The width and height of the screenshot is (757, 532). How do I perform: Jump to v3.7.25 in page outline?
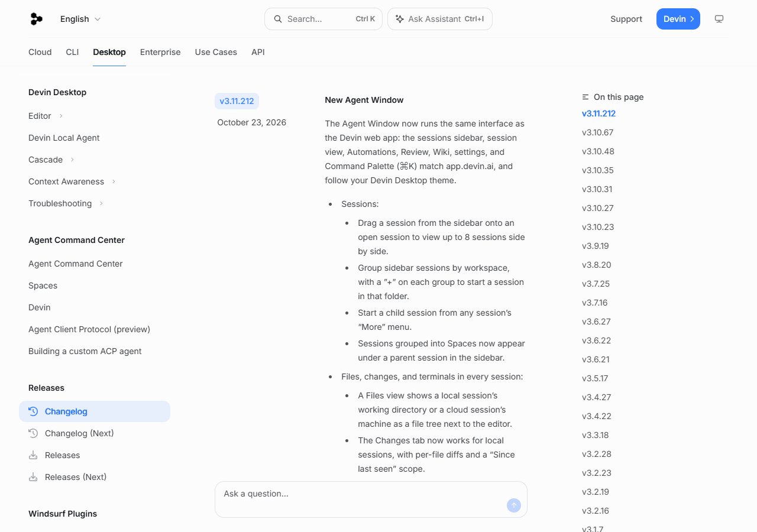pos(596,284)
